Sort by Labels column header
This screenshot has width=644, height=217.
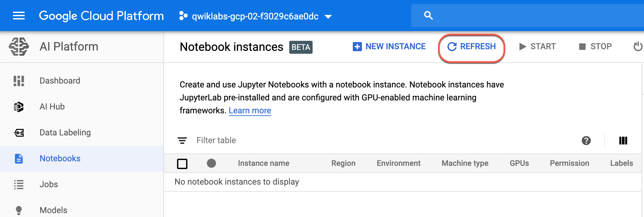(622, 163)
